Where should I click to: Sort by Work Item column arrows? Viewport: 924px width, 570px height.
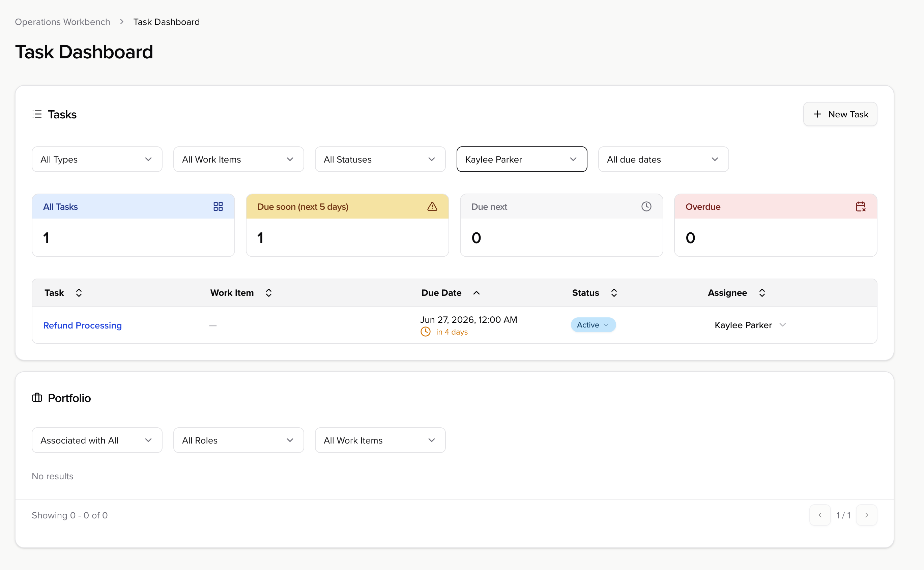269,293
